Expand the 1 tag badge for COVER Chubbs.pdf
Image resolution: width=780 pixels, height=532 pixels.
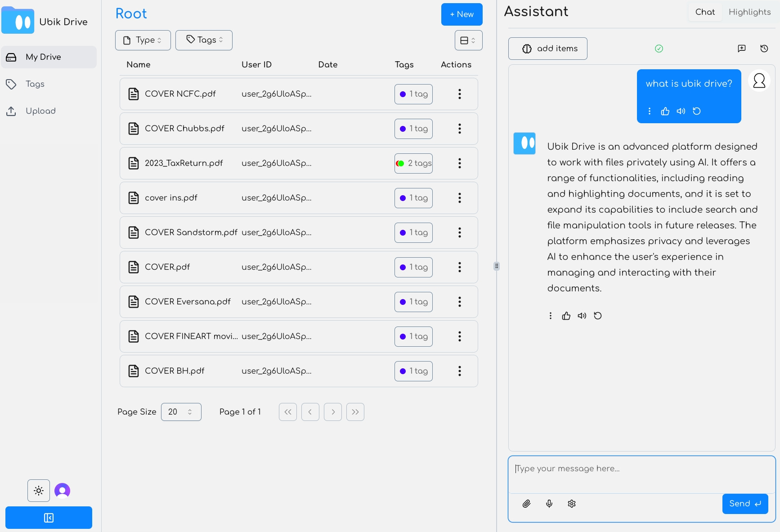point(414,129)
